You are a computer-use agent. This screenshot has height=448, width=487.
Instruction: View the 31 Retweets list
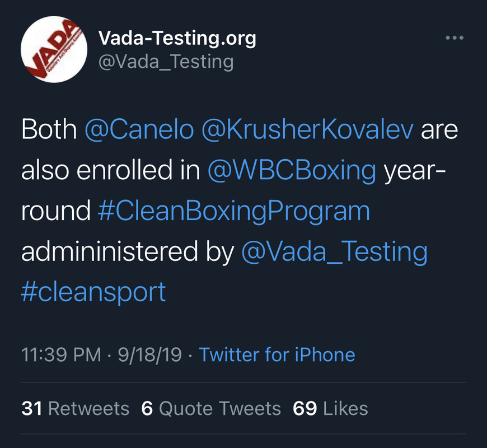click(75, 408)
